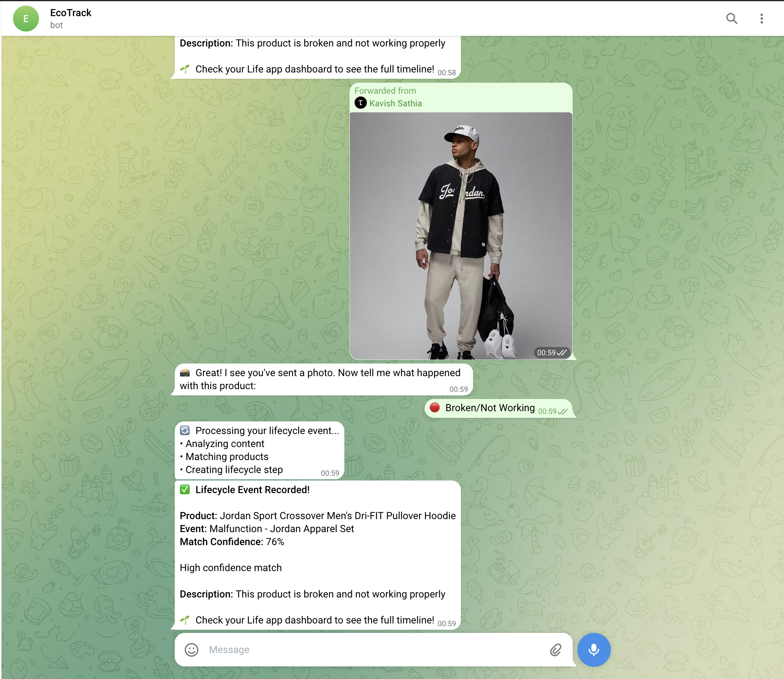
Task: Click the red circle emoji in sent message
Action: tap(435, 408)
